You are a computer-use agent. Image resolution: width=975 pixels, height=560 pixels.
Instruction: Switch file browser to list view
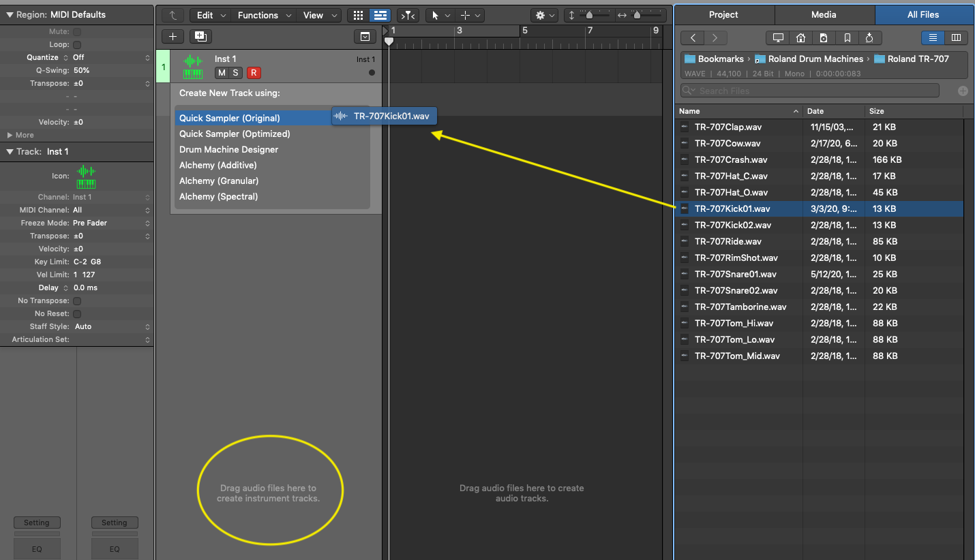(x=933, y=38)
